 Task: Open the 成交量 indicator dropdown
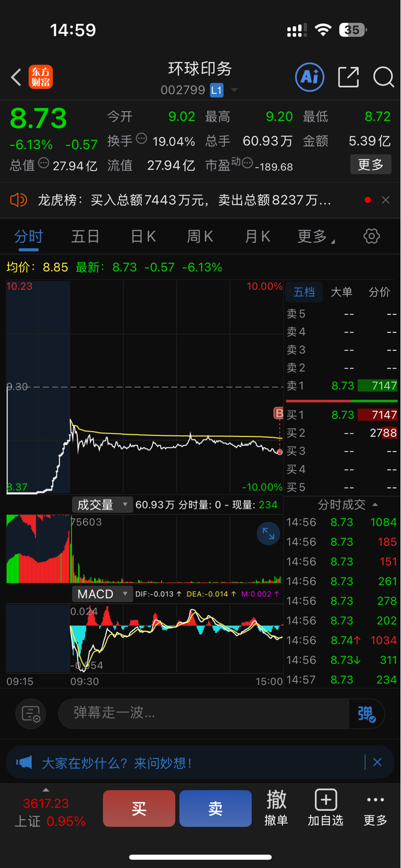(x=102, y=505)
